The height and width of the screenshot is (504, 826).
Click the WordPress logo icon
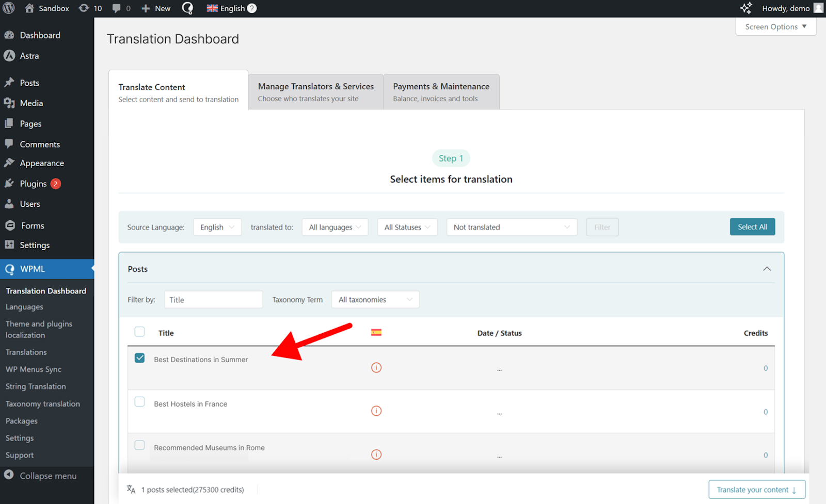(x=9, y=8)
